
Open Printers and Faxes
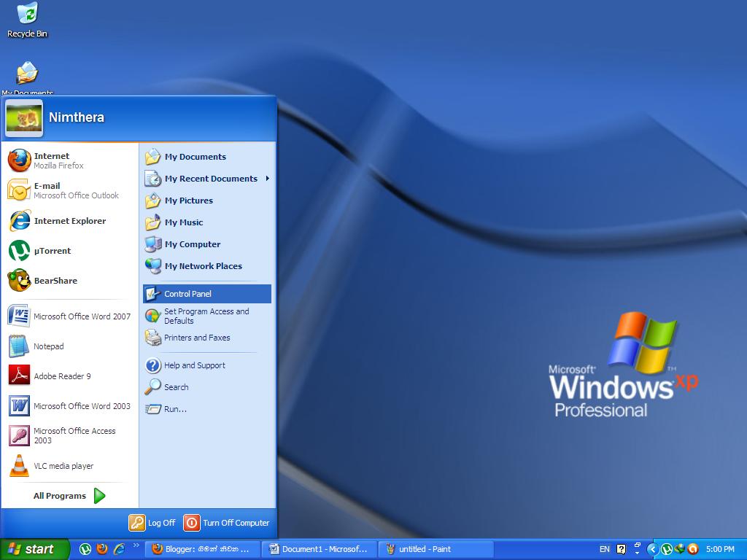(207, 338)
